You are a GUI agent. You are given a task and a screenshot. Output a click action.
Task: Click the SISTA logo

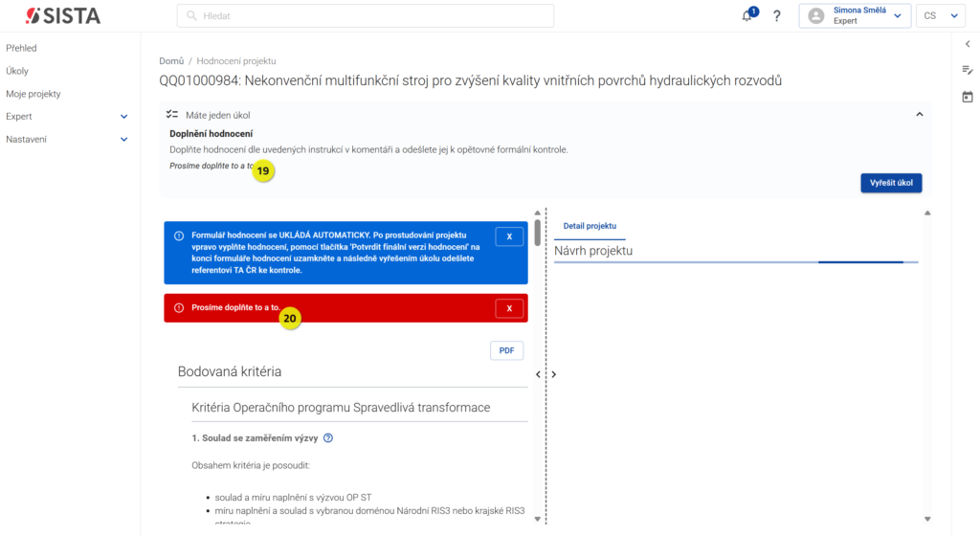(62, 15)
